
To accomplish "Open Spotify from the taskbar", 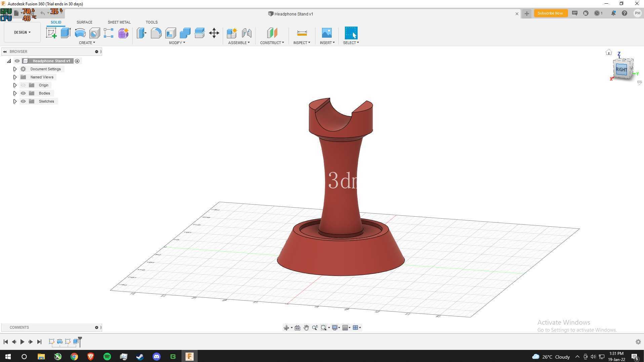I will coord(107,357).
